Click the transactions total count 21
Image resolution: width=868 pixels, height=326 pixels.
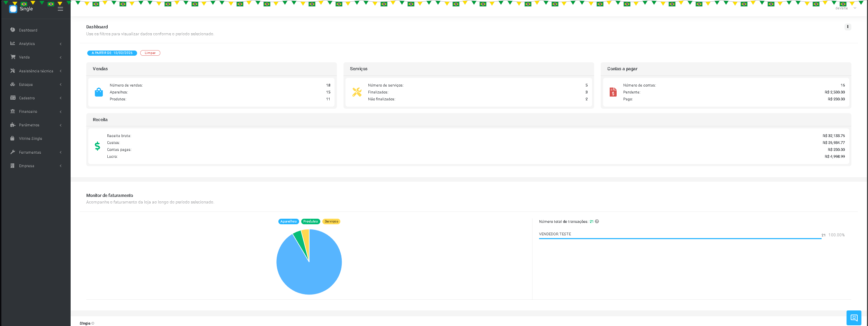592,221
